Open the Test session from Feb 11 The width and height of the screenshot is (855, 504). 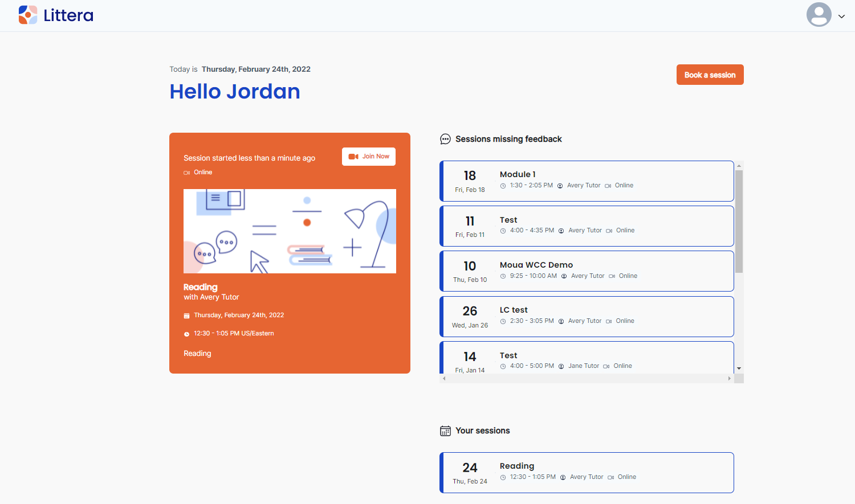click(x=587, y=226)
